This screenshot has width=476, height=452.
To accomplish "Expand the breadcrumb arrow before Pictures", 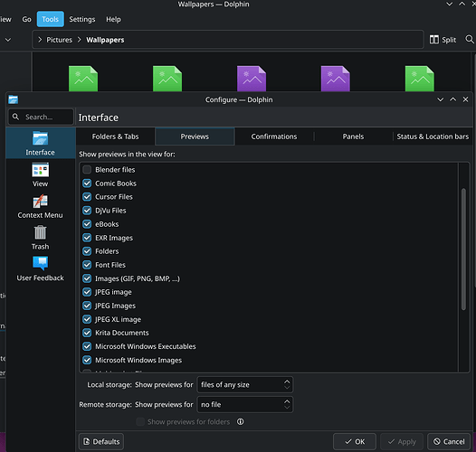I will 40,40.
